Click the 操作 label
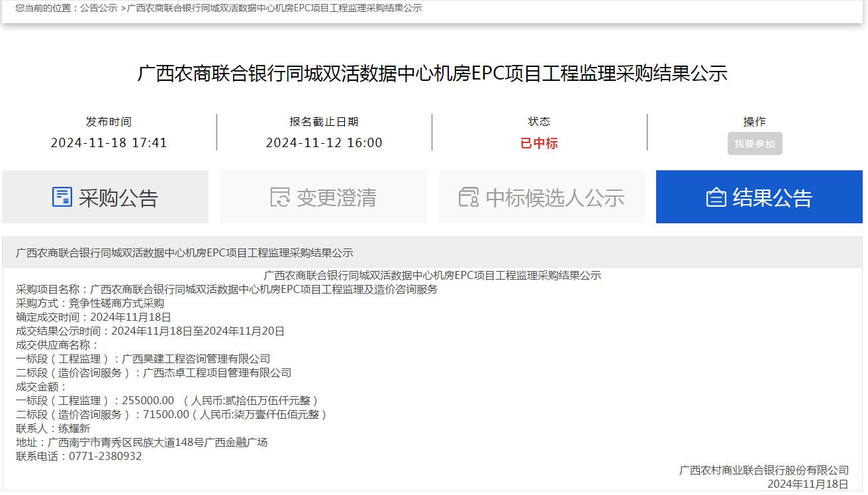 tap(755, 121)
